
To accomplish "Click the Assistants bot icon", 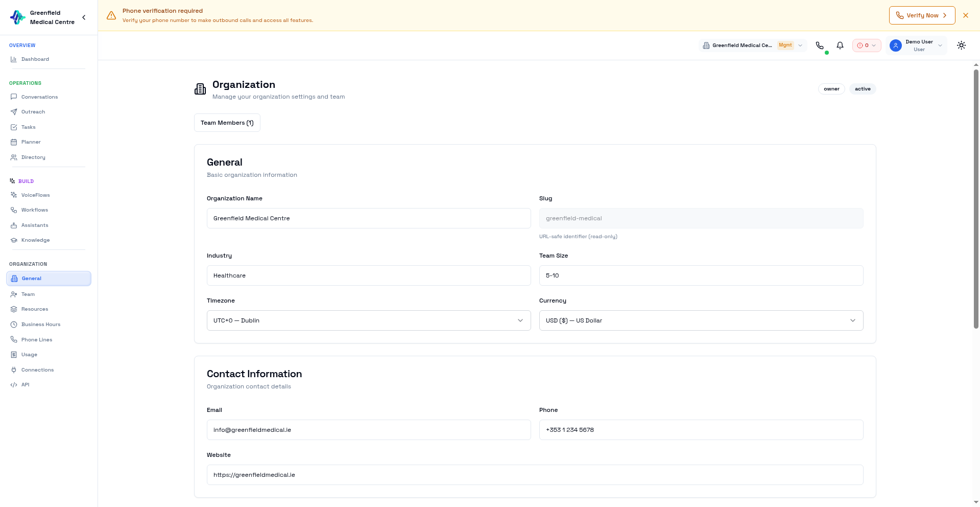I will click(14, 225).
